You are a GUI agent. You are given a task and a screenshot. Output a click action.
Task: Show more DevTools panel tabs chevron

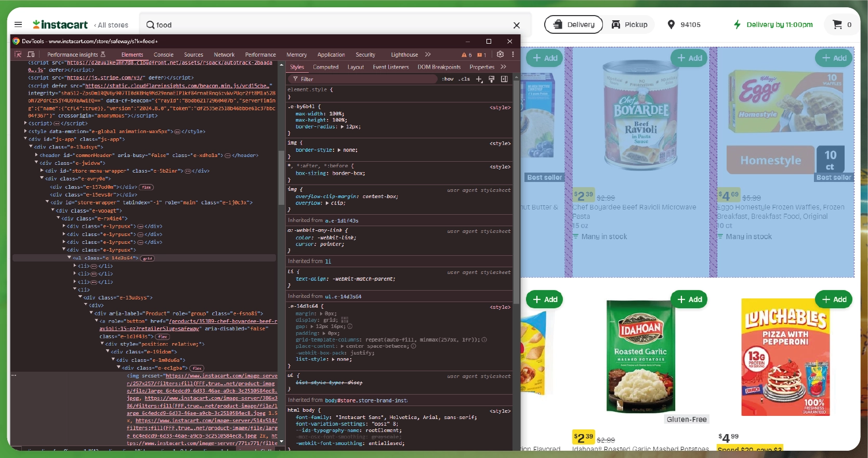pyautogui.click(x=428, y=54)
